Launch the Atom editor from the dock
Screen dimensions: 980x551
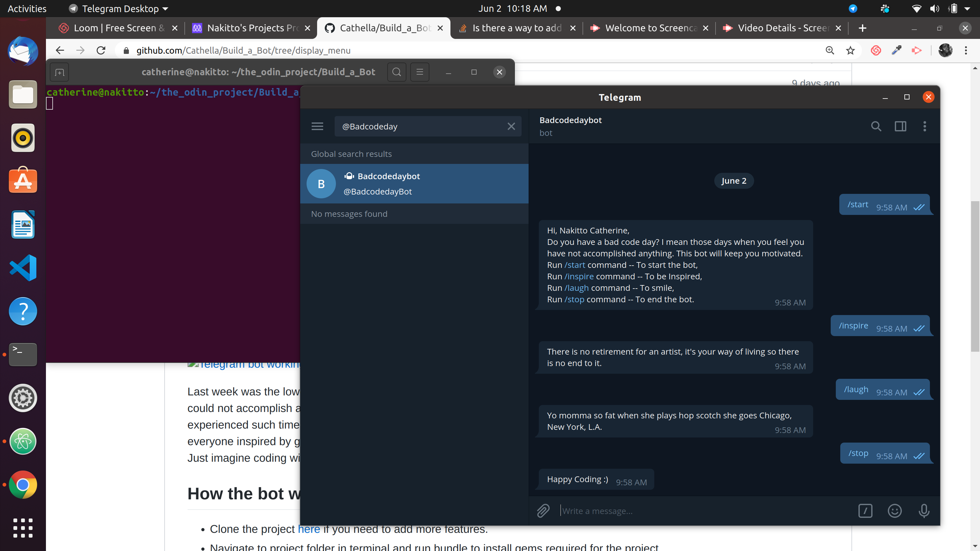[23, 441]
